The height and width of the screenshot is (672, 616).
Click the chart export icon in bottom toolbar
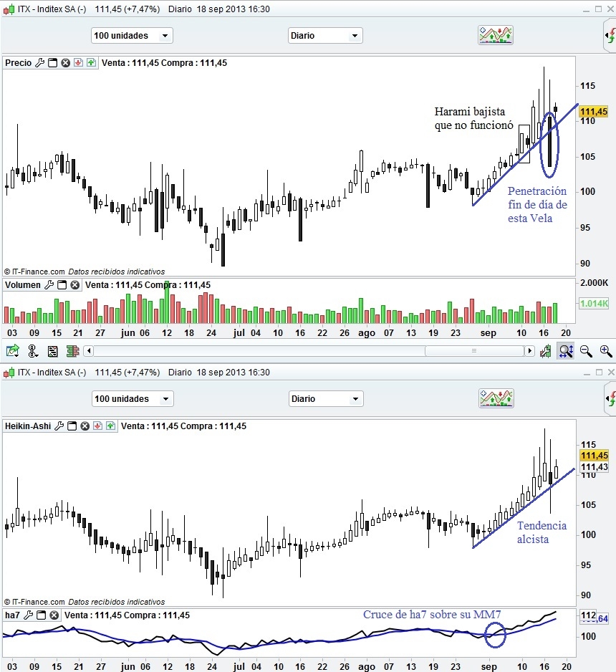(13, 351)
